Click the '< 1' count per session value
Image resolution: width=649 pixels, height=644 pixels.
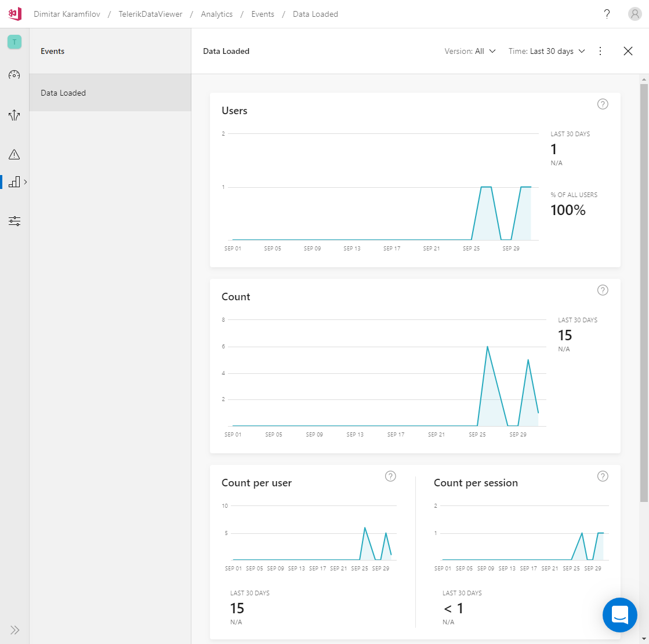[x=453, y=609]
